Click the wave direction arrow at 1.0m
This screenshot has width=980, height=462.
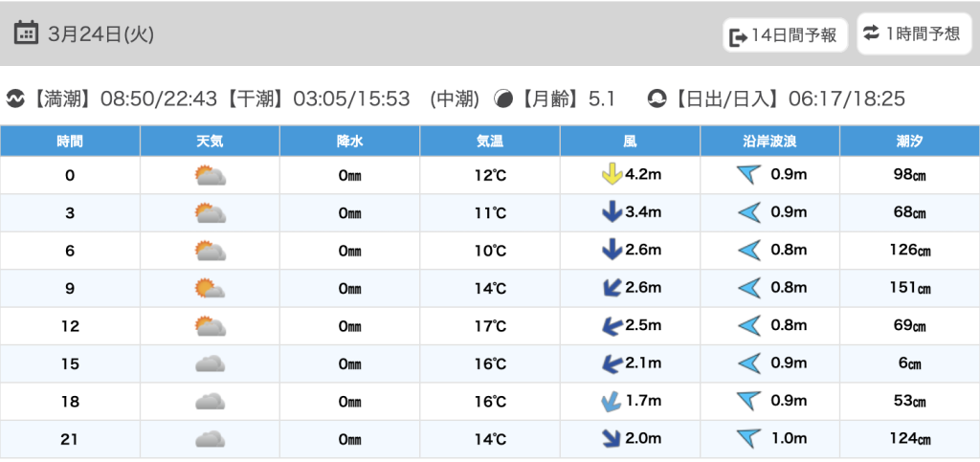click(x=748, y=439)
